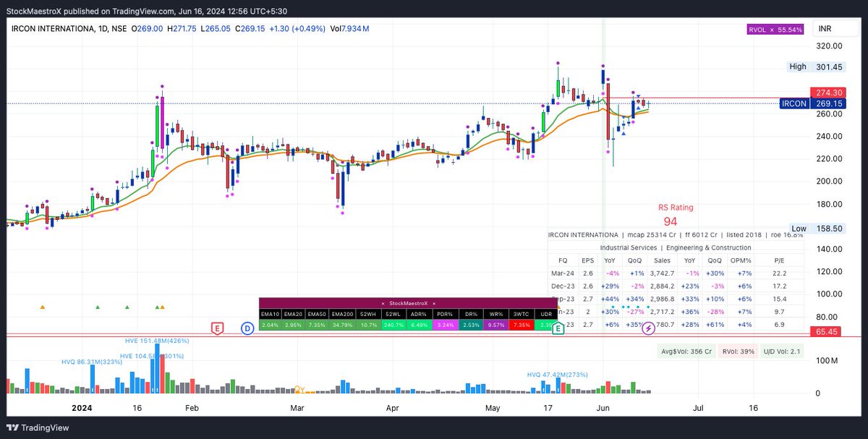Click the May label on time axis
Image resolution: width=868 pixels, height=439 pixels.
(493, 409)
